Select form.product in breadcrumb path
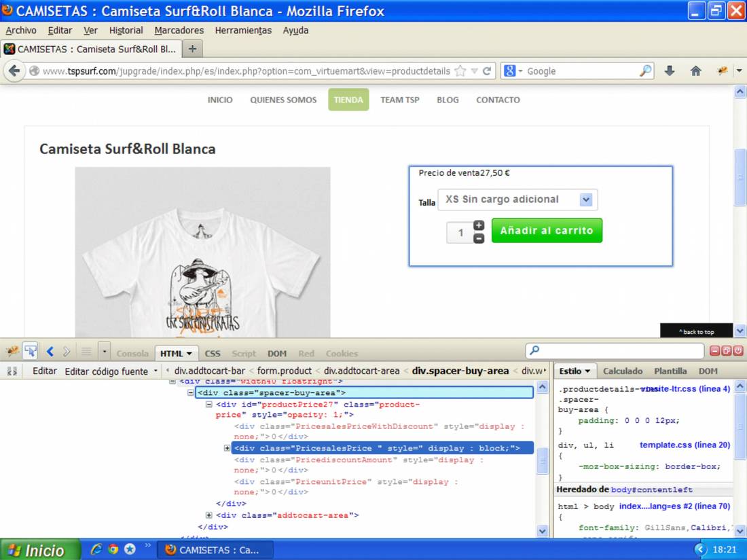 pyautogui.click(x=285, y=371)
